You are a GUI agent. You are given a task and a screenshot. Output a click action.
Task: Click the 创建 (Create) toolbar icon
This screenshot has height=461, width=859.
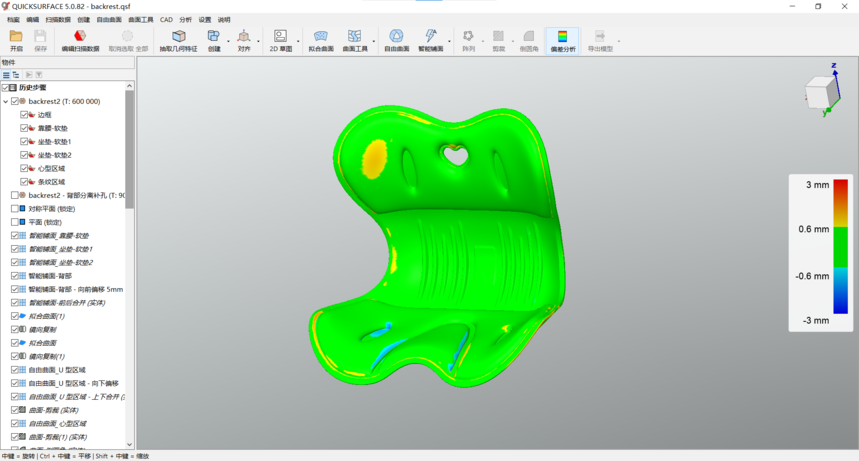click(x=214, y=36)
